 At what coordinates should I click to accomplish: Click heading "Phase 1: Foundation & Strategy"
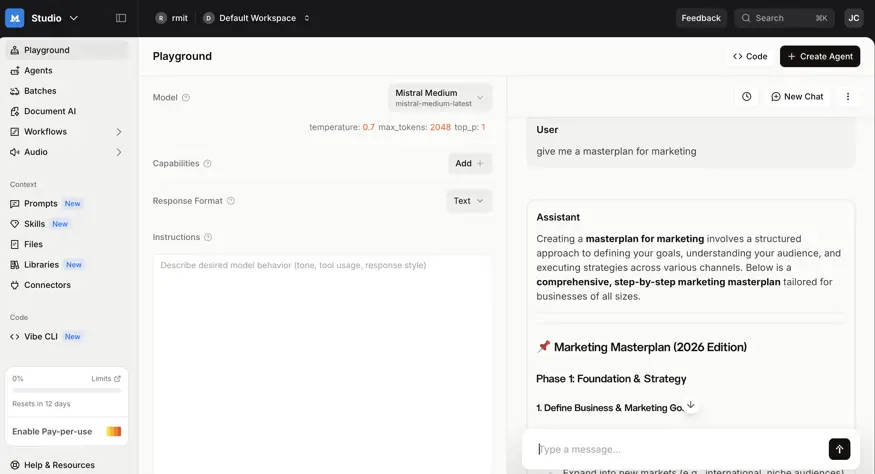click(x=611, y=379)
